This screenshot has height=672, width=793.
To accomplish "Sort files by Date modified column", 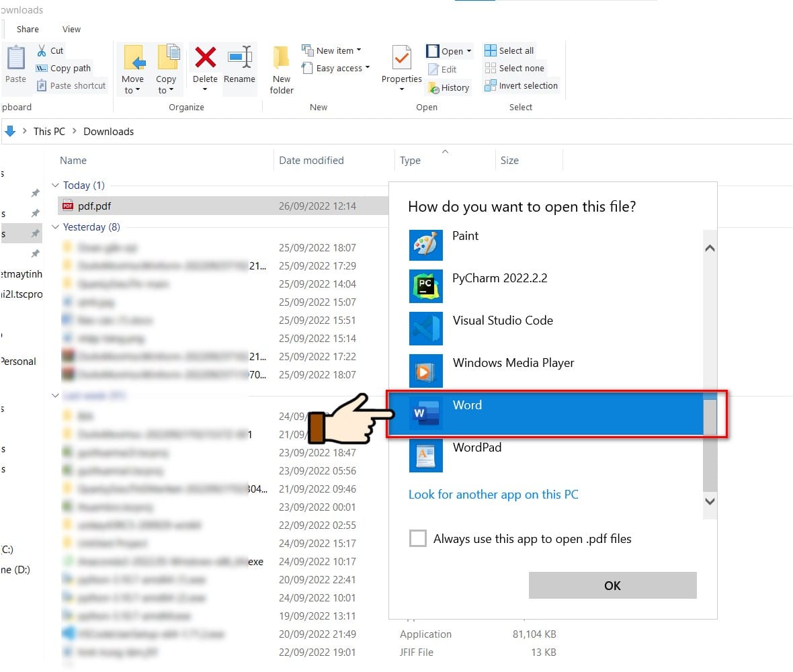I will [312, 161].
